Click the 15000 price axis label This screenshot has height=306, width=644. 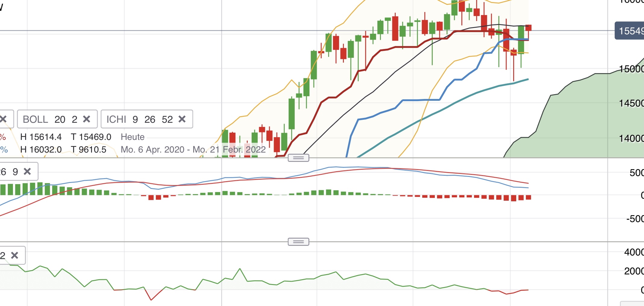tap(631, 69)
